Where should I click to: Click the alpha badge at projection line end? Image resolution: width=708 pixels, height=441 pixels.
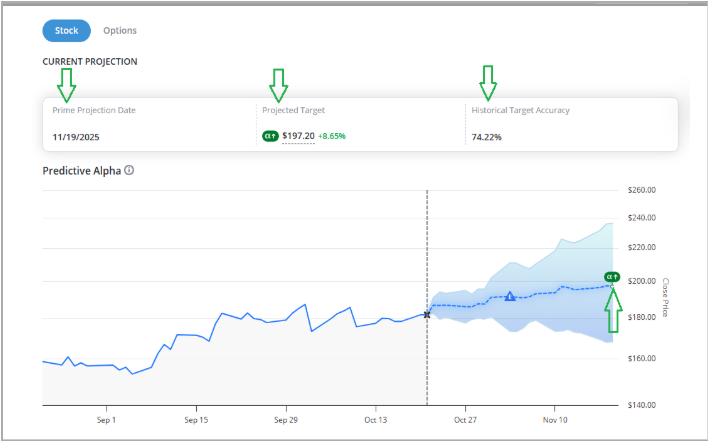coord(612,277)
